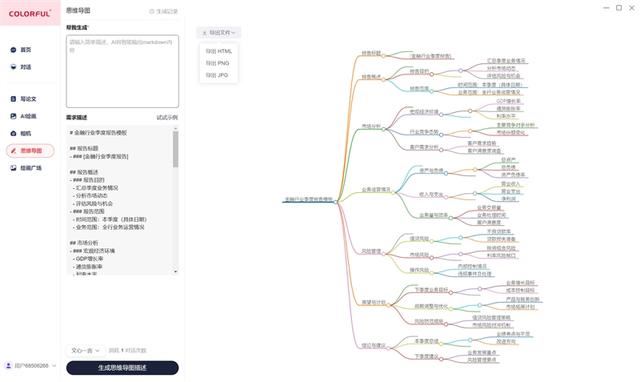640x382 pixels.
Task: Click the COLORFUL logo
Action: 30,13
